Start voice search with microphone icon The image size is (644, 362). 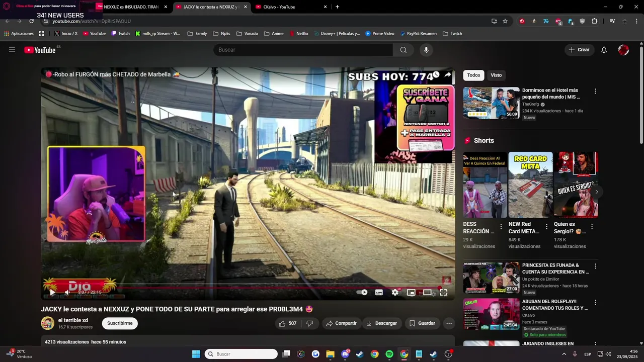426,50
